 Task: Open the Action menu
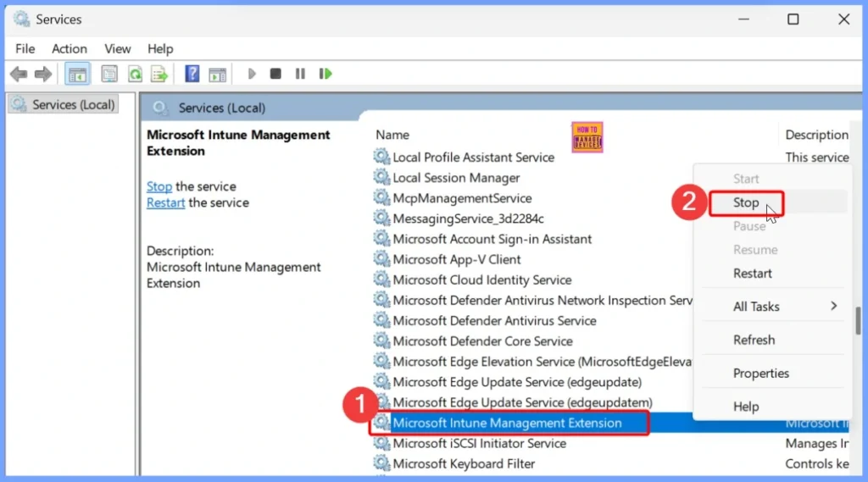pyautogui.click(x=69, y=49)
